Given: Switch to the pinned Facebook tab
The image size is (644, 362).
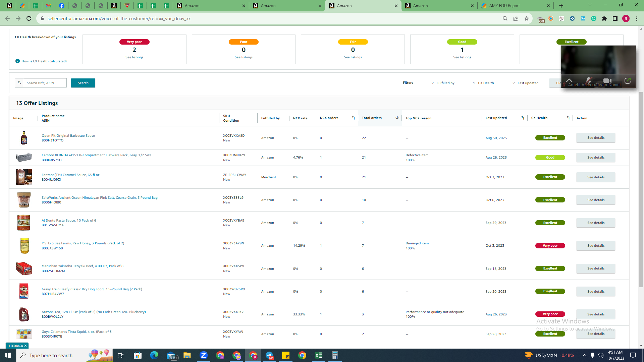Looking at the screenshot, I should [61, 6].
